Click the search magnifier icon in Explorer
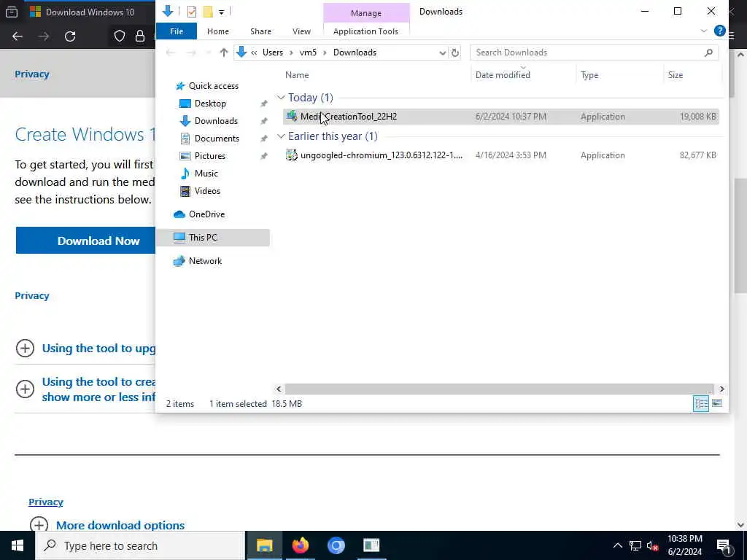Image resolution: width=747 pixels, height=560 pixels. pyautogui.click(x=708, y=52)
